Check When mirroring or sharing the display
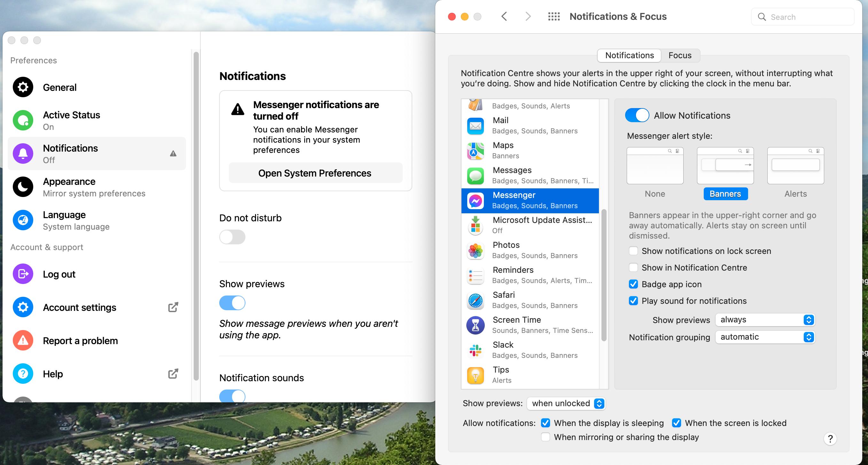868x465 pixels. pos(546,437)
